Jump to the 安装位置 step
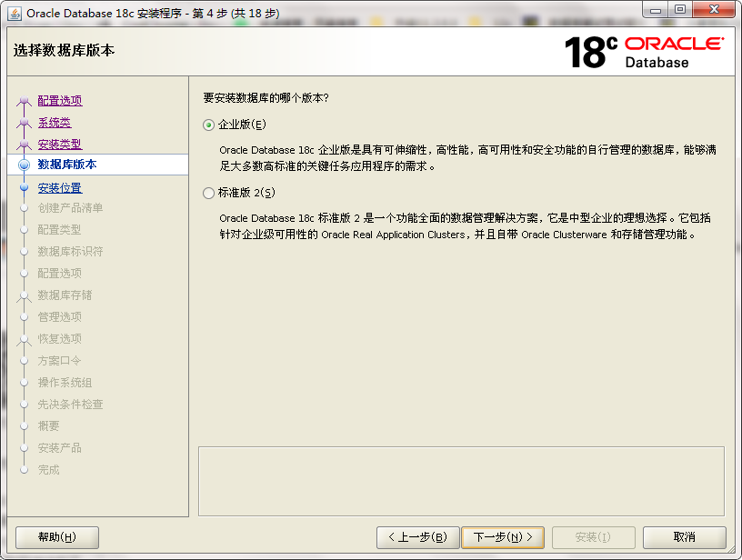742x560 pixels. pos(60,188)
